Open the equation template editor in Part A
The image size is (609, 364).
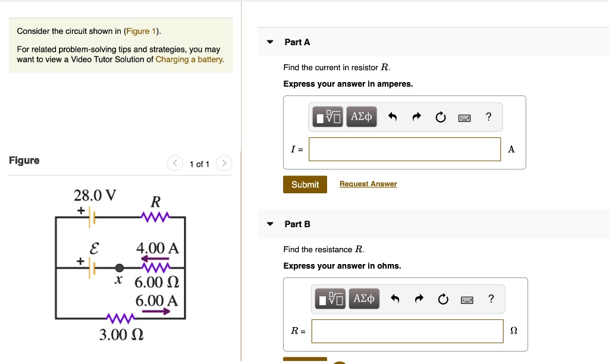[x=328, y=117]
